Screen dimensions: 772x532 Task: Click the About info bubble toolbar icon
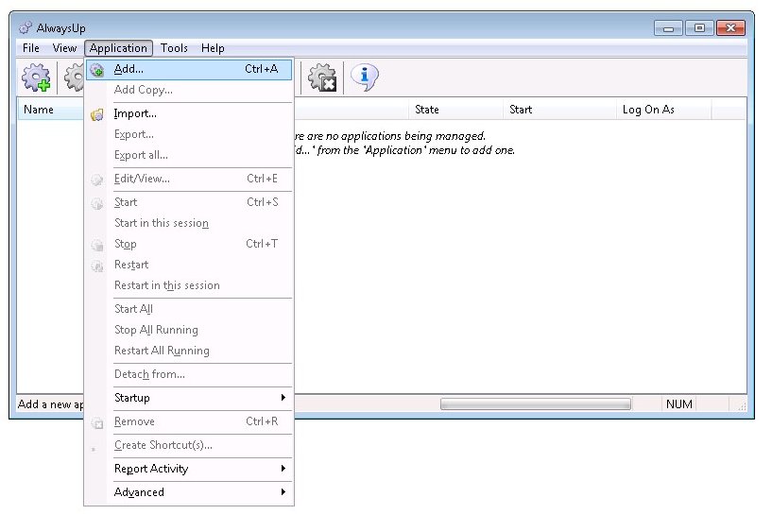click(365, 77)
